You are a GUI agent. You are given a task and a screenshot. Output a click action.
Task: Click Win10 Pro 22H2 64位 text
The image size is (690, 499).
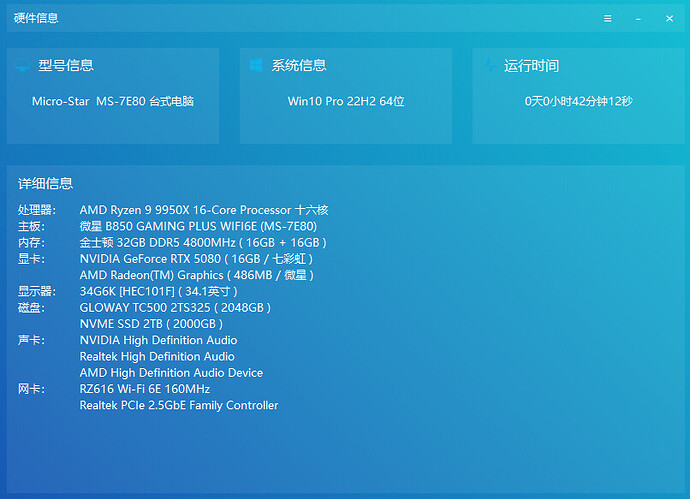pos(346,101)
